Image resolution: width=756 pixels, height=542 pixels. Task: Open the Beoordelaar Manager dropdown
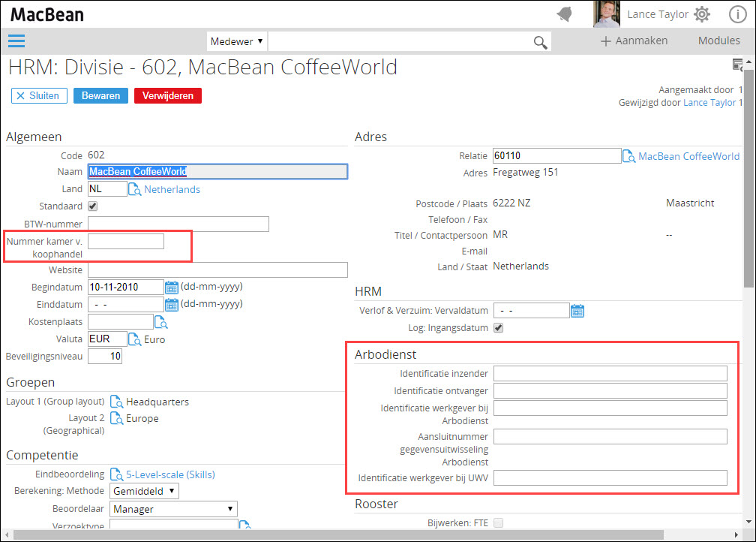(x=173, y=509)
